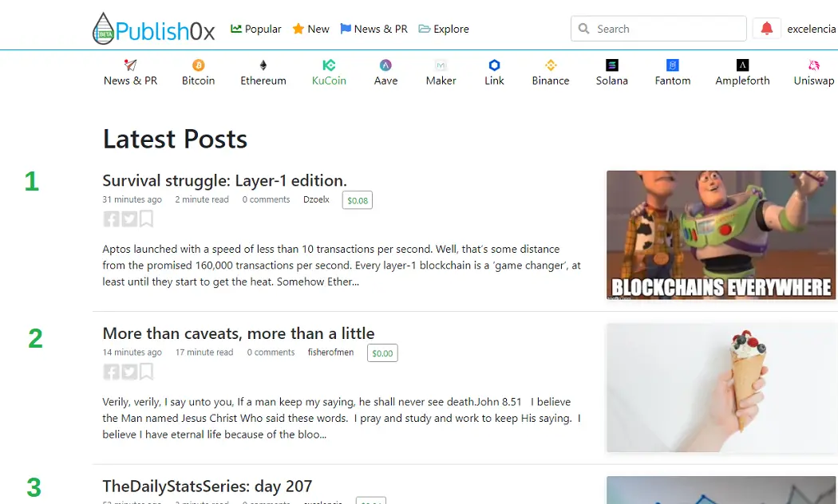Viewport: 838px width, 504px height.
Task: Open notifications bell
Action: [x=766, y=28]
